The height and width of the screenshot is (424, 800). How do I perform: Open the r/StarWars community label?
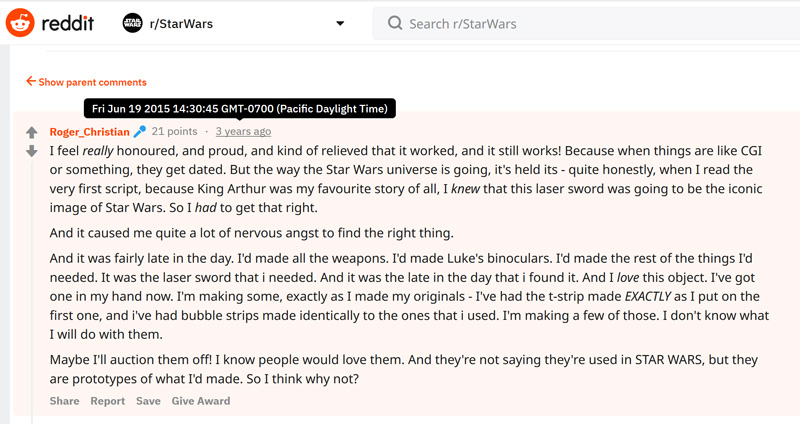point(181,23)
